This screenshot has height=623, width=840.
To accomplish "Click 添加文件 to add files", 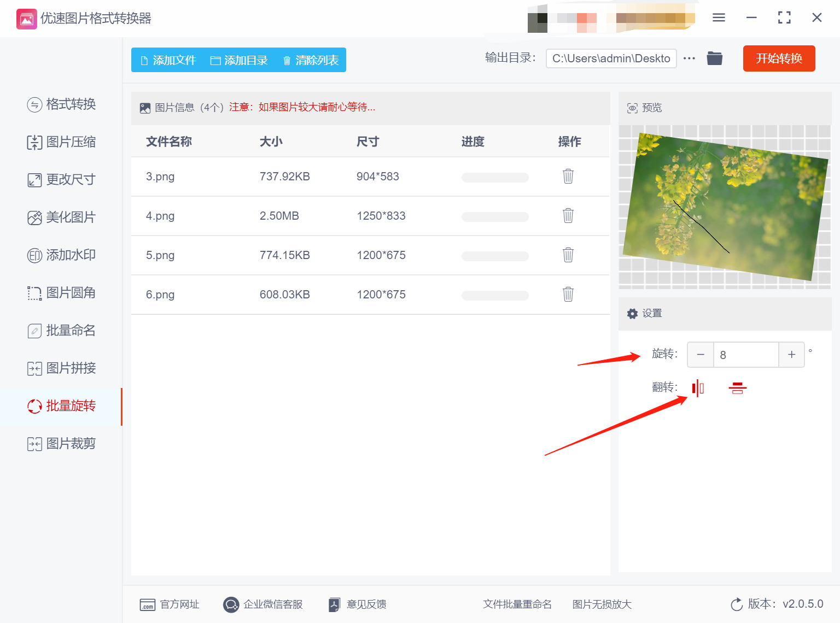I will [x=168, y=60].
